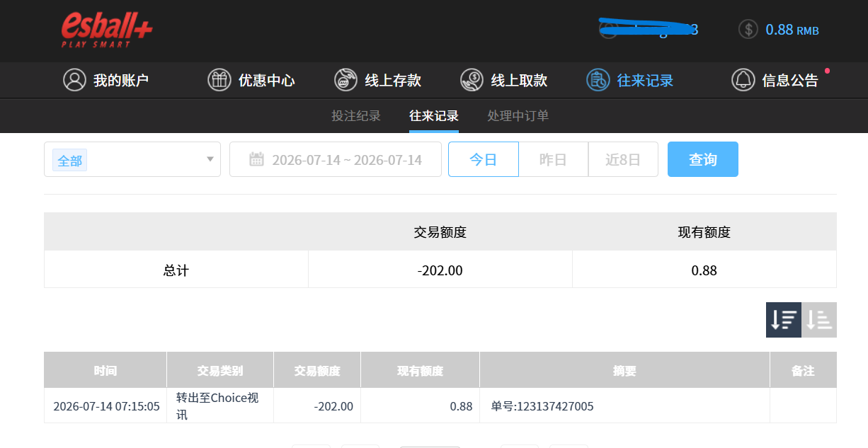The width and height of the screenshot is (868, 448).
Task: Click the My Account person icon
Action: pos(74,80)
